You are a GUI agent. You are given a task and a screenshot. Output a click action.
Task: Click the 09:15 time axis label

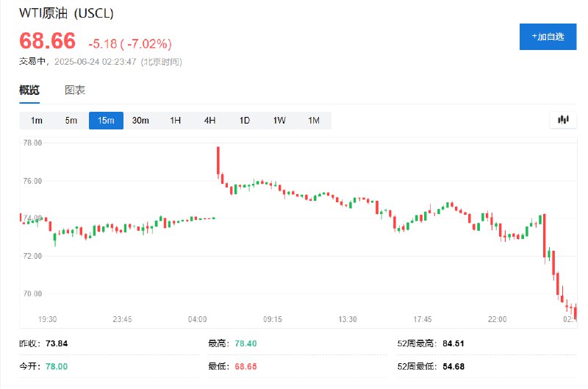(x=273, y=319)
